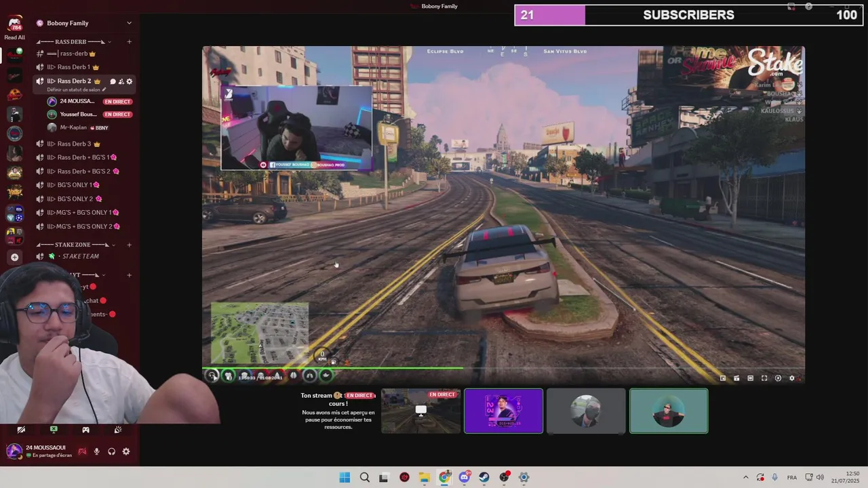Join the BG'S ONLY 1 voice channel
The width and height of the screenshot is (868, 488).
click(x=84, y=185)
